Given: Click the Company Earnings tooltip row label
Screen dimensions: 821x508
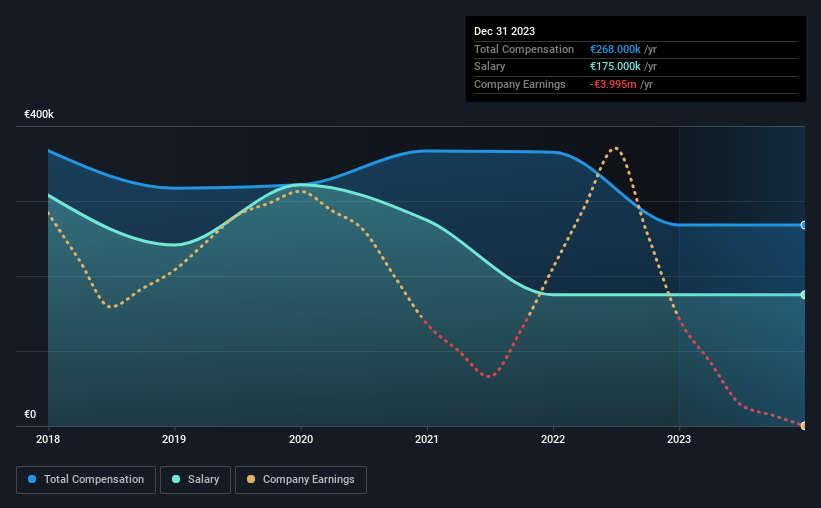Looking at the screenshot, I should [519, 84].
